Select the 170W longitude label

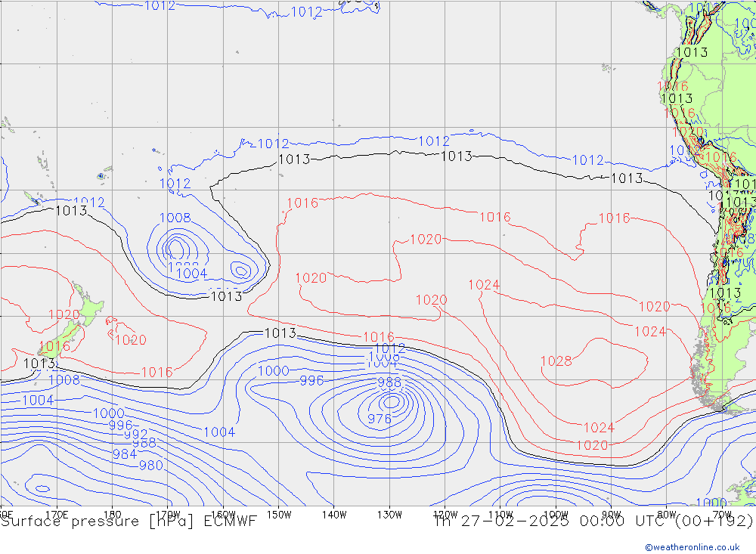click(168, 515)
